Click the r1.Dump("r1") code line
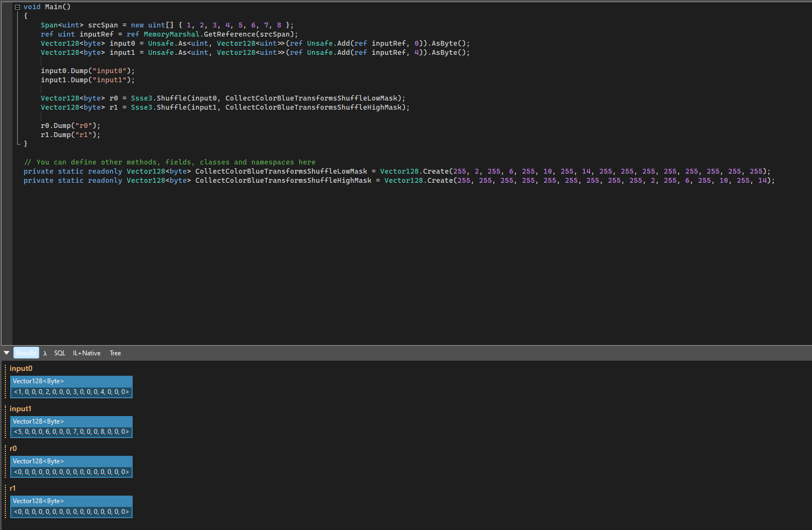Viewport: 812px width, 530px height. (71, 135)
